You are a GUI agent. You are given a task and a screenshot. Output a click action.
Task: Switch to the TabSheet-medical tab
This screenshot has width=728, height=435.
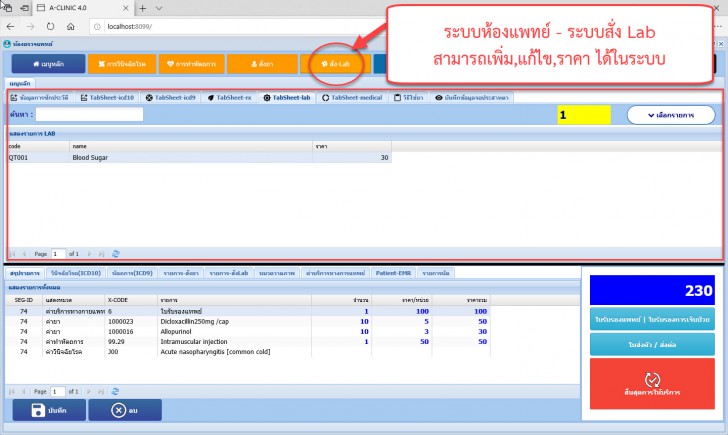click(351, 97)
